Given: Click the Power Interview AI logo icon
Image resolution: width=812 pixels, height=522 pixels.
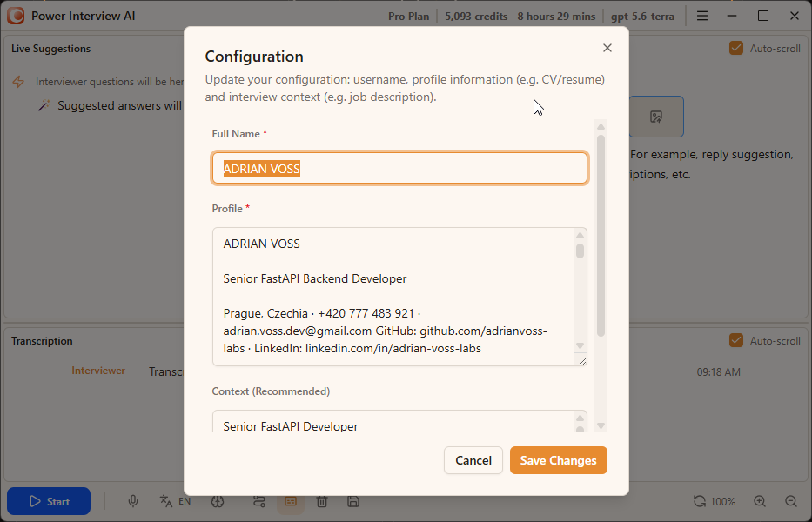Looking at the screenshot, I should click(x=16, y=16).
